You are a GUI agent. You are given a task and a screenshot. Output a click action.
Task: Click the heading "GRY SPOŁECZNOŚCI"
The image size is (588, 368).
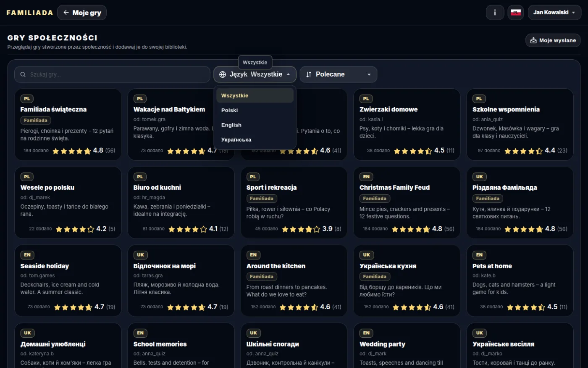52,38
